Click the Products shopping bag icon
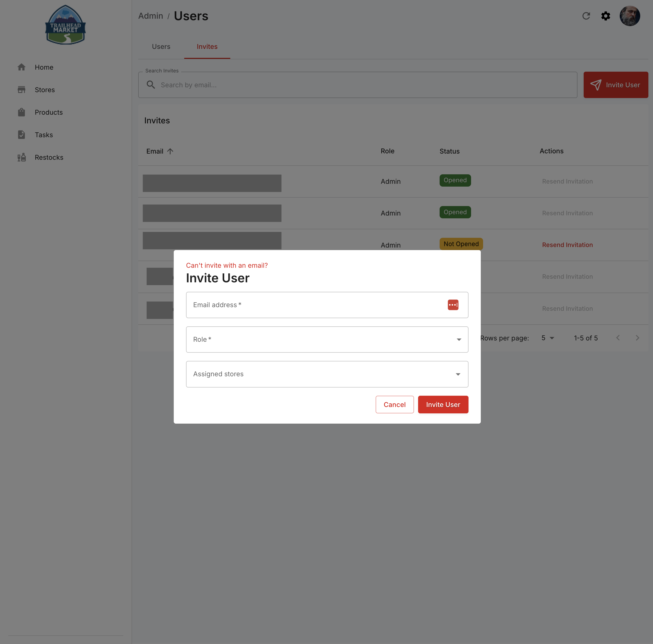 tap(22, 112)
